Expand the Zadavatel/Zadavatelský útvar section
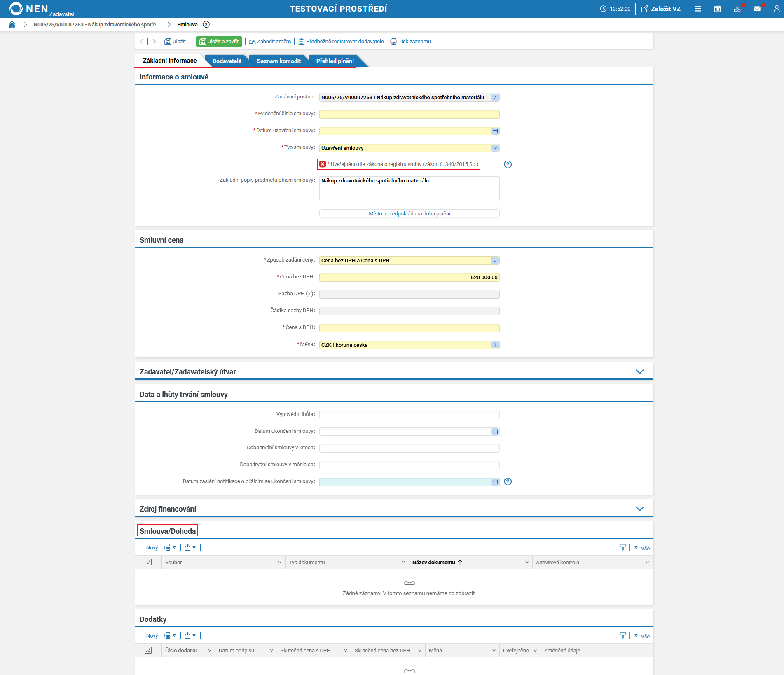 click(639, 371)
